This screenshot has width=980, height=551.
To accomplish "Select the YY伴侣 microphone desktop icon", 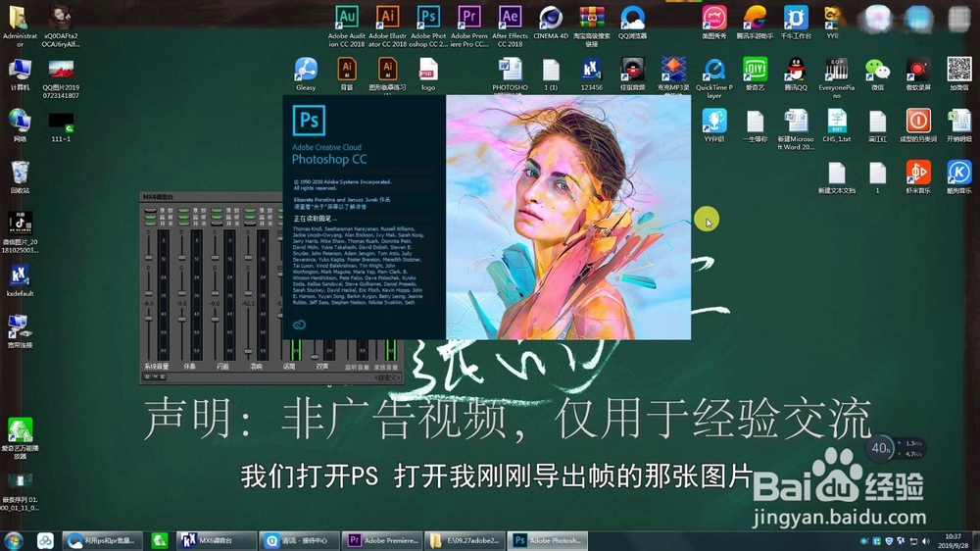I will [x=713, y=125].
